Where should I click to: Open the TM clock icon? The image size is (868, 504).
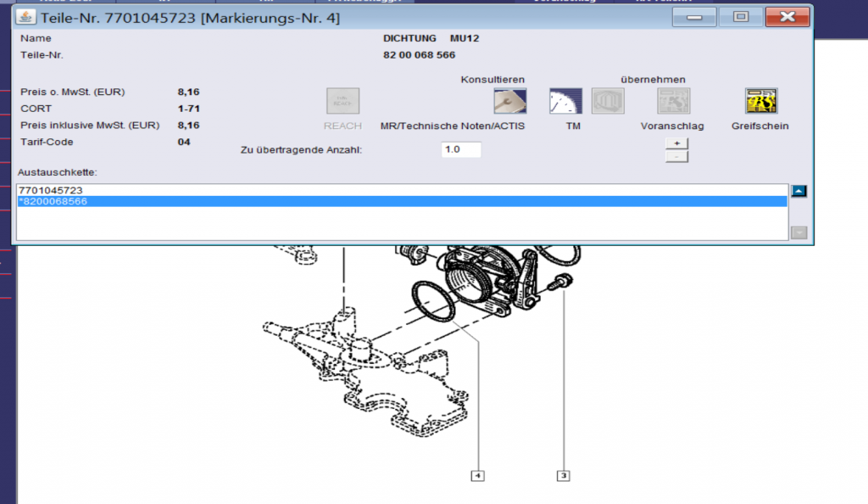563,101
